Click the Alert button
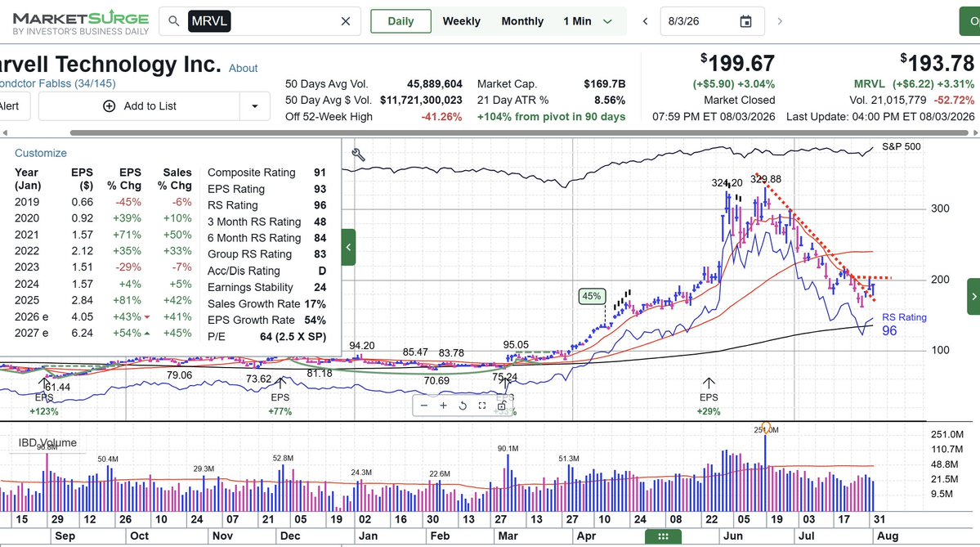The width and height of the screenshot is (980, 547). (x=9, y=105)
